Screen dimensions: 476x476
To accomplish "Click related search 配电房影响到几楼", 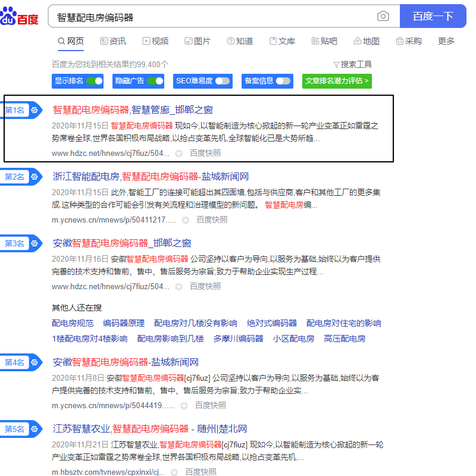I will coord(170,339).
